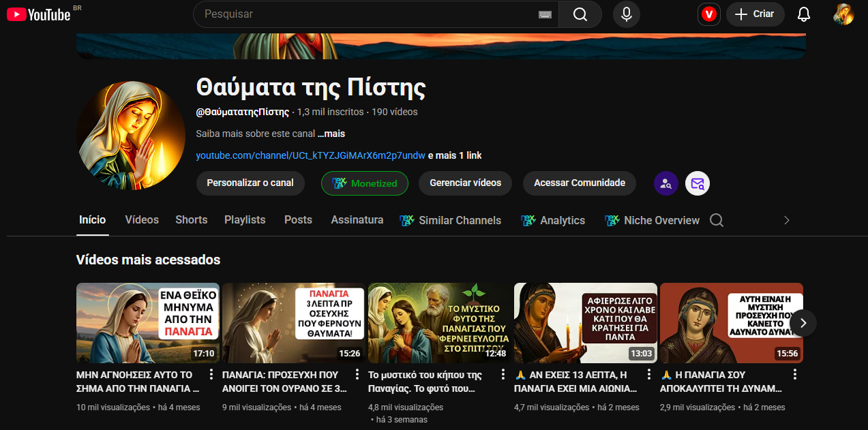Play the 12:48 ΤΟ ΜΥΣΤΙΚΟ ΦΥΤΟ thumbnail
Image resolution: width=868 pixels, height=430 pixels.
tap(440, 323)
